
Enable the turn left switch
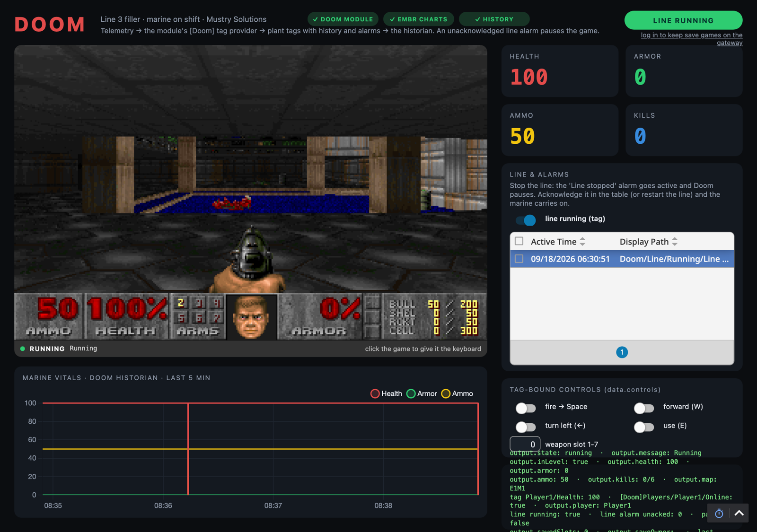(x=526, y=427)
